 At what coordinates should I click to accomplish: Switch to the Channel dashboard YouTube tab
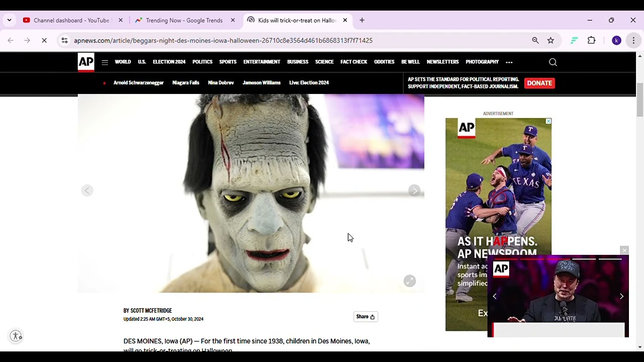tap(71, 20)
